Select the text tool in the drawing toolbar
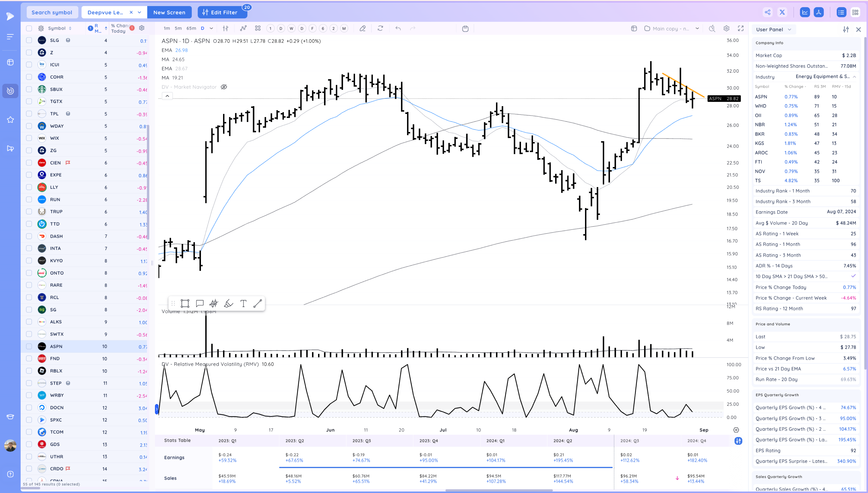Image resolution: width=868 pixels, height=493 pixels. click(243, 303)
